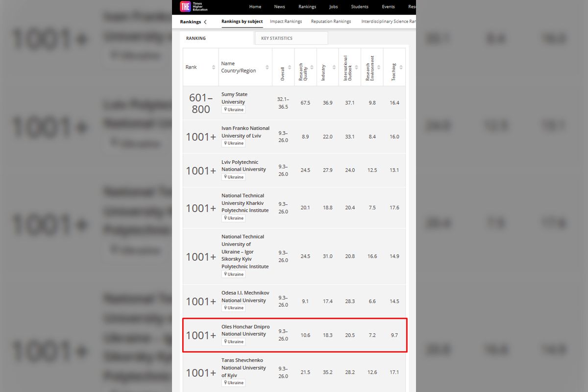Switch to the Key Statistics tab
The width and height of the screenshot is (588, 392).
click(291, 38)
